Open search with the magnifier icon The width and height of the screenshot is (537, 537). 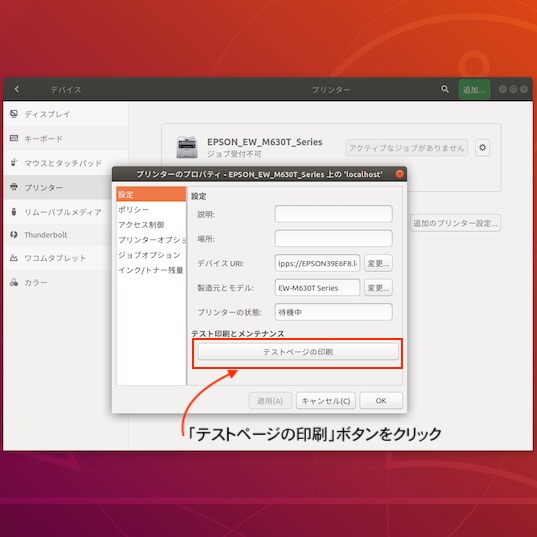click(445, 89)
